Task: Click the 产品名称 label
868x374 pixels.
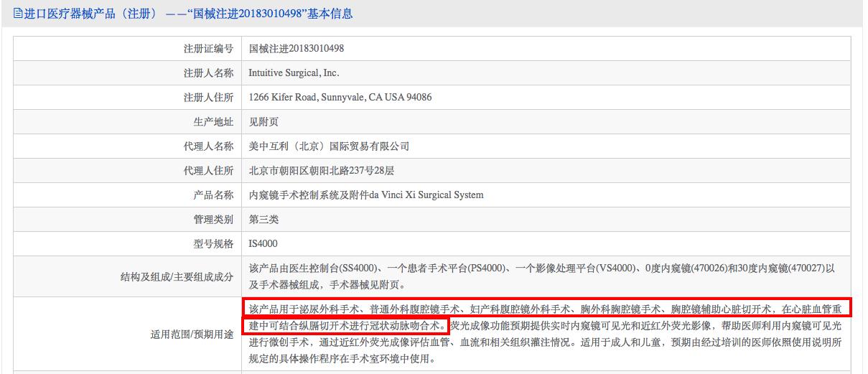Action: pos(214,195)
